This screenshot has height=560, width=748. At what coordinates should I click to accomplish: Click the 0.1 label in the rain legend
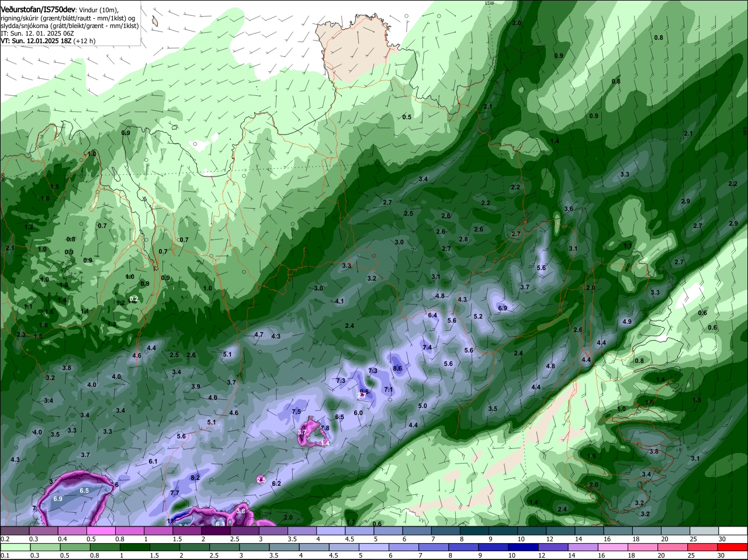pos(5,555)
